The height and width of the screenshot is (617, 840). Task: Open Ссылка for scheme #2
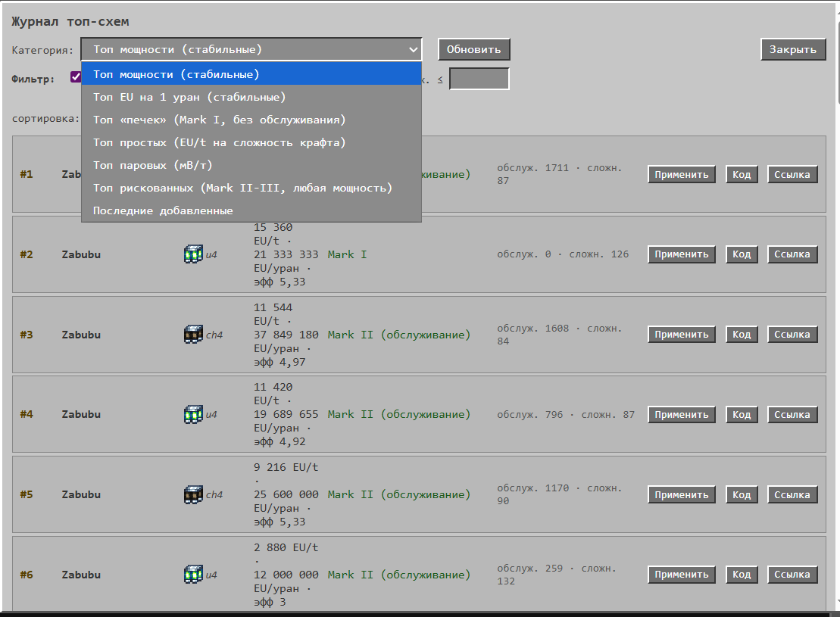792,254
